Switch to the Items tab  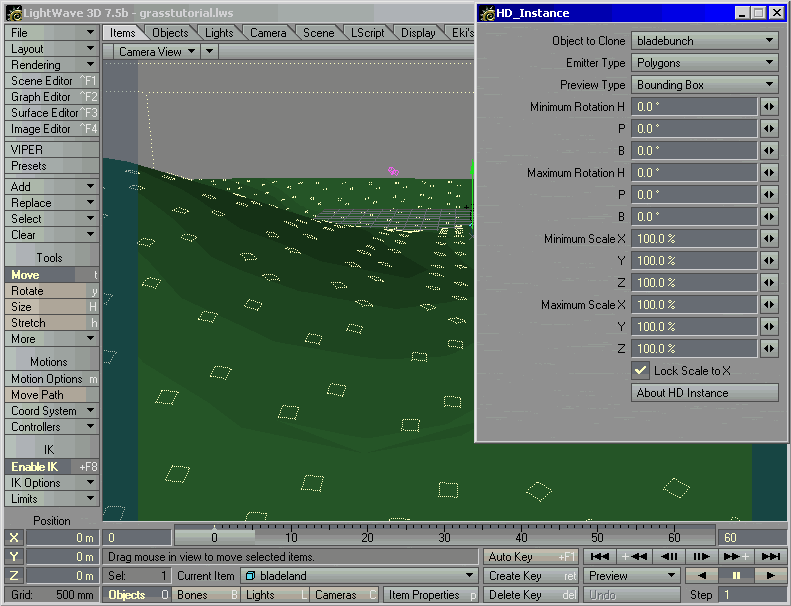pos(123,33)
